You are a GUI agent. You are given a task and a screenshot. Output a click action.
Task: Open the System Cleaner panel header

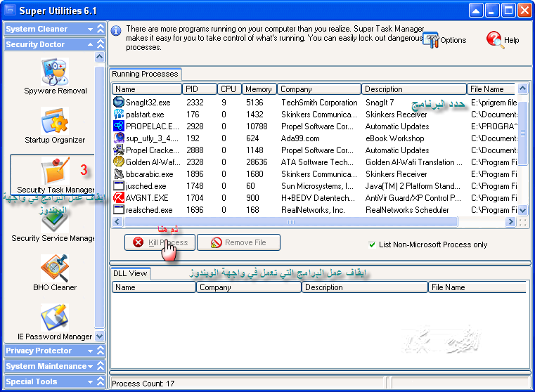click(x=55, y=29)
